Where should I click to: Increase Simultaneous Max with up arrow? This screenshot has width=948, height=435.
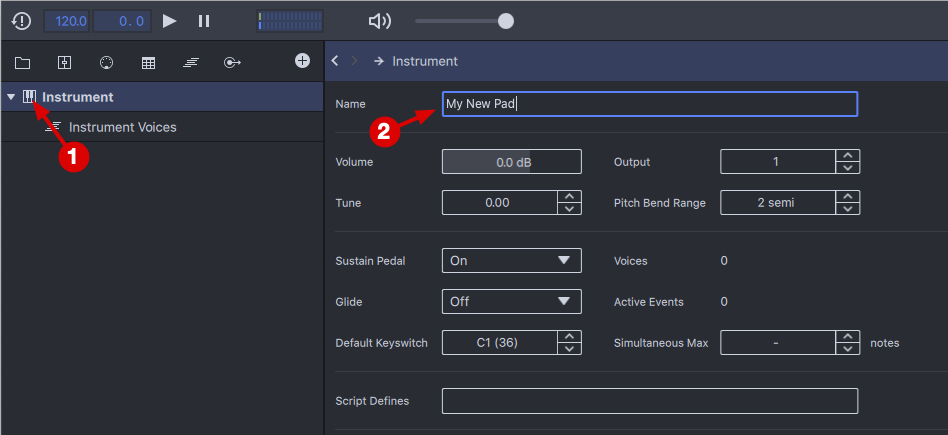click(848, 336)
